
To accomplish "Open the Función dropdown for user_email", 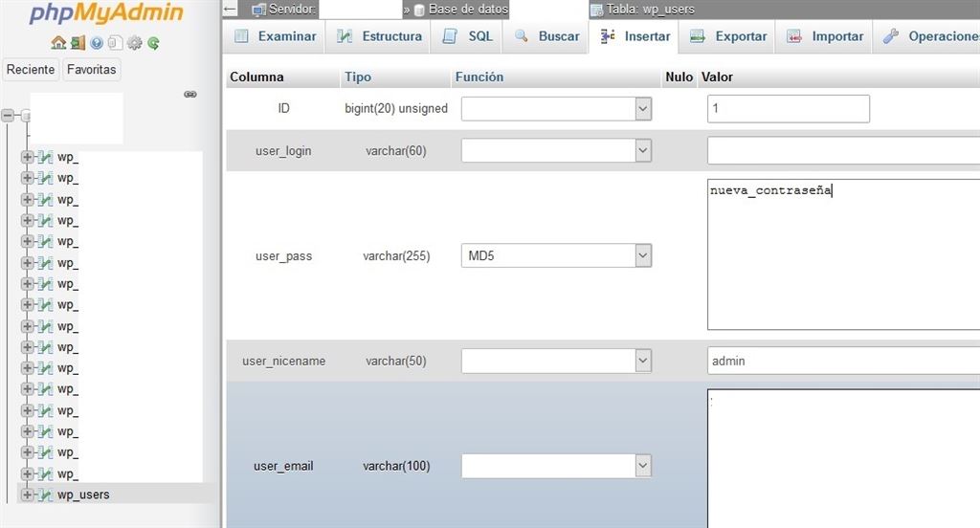I will click(556, 466).
